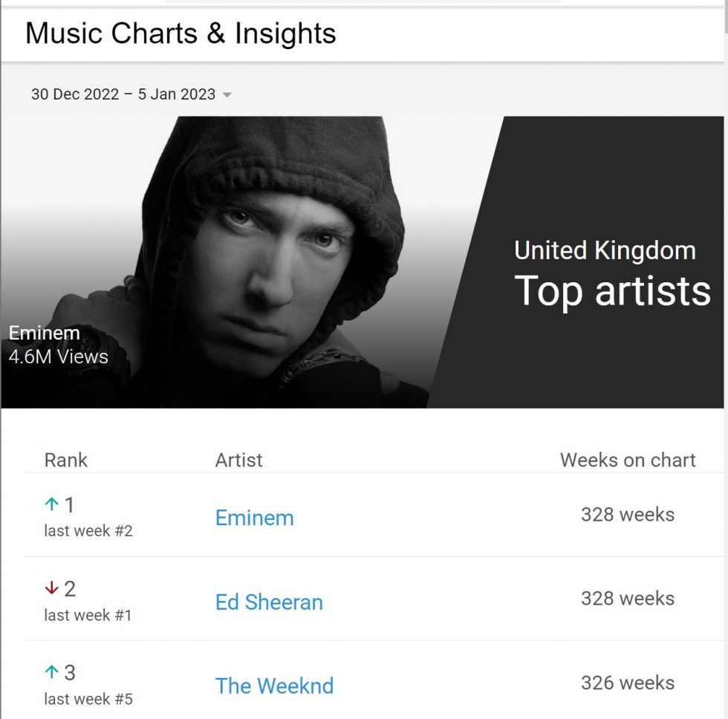Open the Ed Sheeran artist link
This screenshot has width=728, height=719.
[x=269, y=602]
